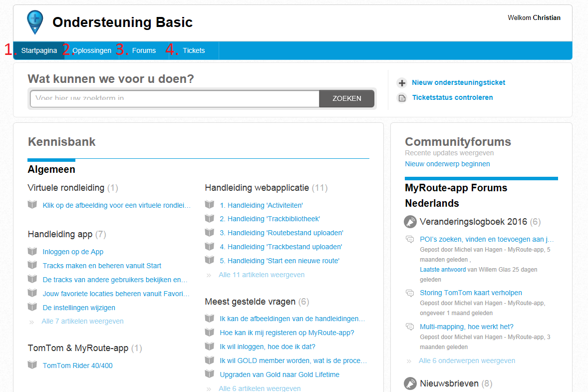This screenshot has width=588, height=392.
Task: Click book icon beside Handleiding 'Trackbestand uploaden'
Action: pyautogui.click(x=209, y=247)
